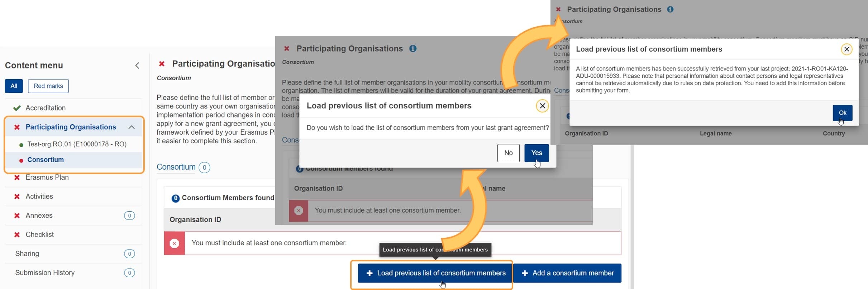
Task: Click the error text You must include in main form
Action: point(269,243)
